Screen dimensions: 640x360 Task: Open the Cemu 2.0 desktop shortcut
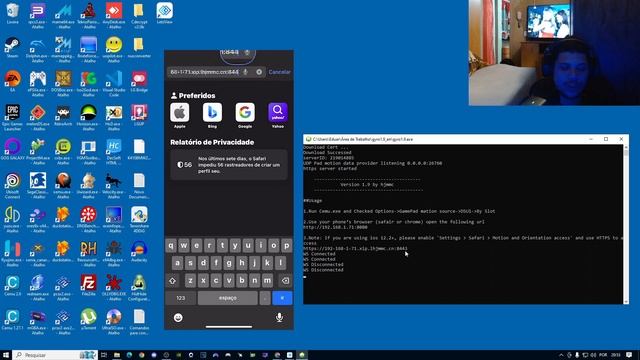[12, 285]
